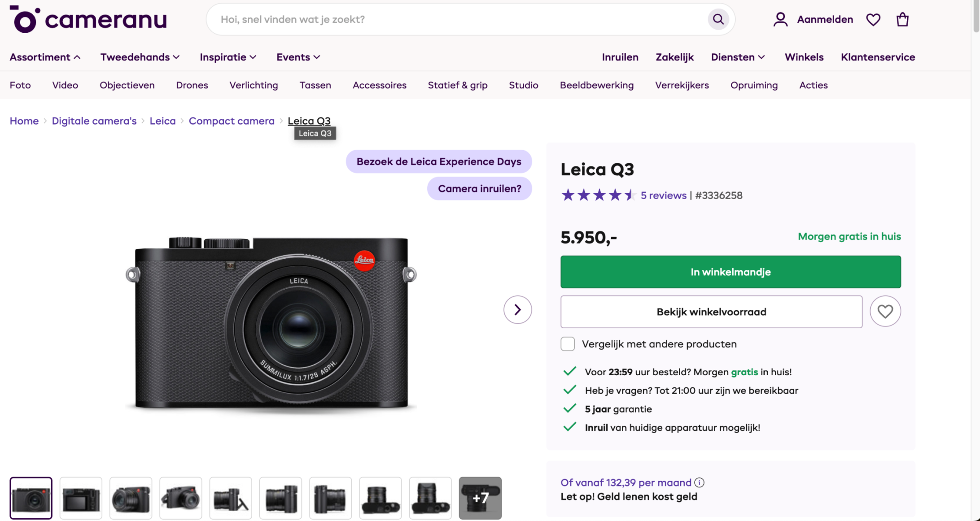Open the wishlist heart icon in header

873,20
